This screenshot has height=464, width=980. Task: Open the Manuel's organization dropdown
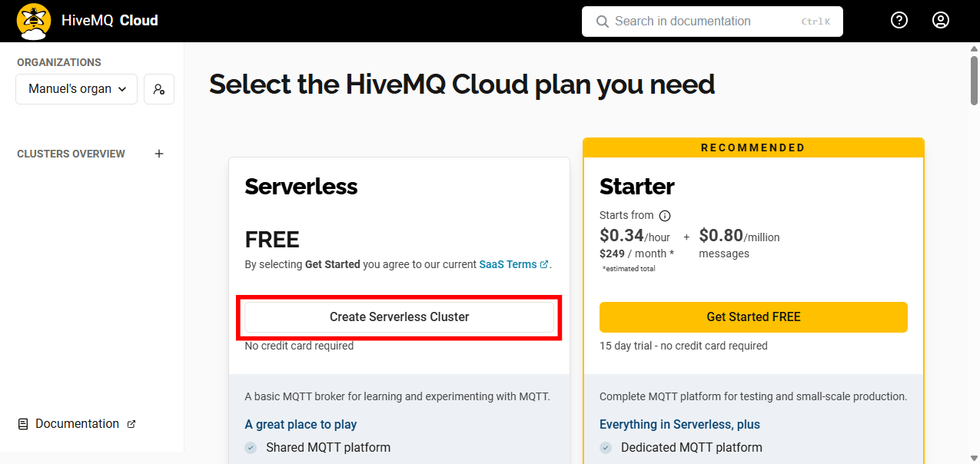pos(75,89)
